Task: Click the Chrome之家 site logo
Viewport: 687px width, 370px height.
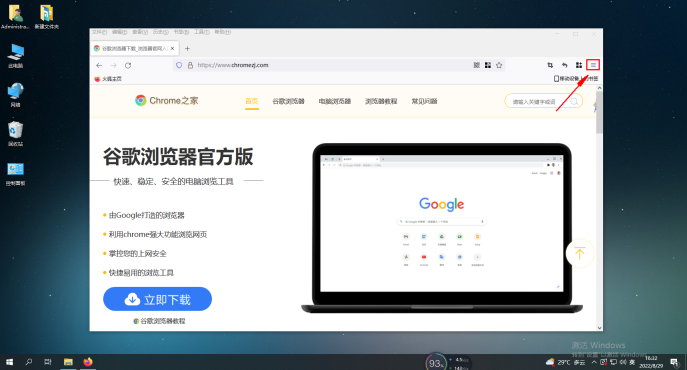Action: tap(166, 101)
